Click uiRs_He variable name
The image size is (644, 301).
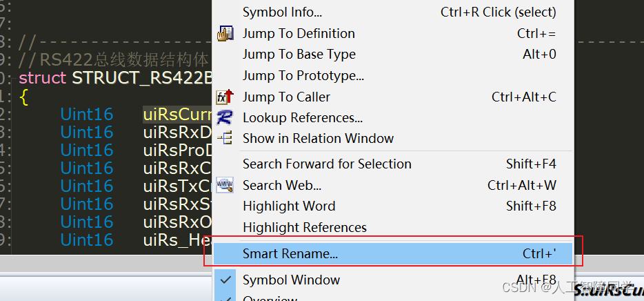(x=177, y=240)
